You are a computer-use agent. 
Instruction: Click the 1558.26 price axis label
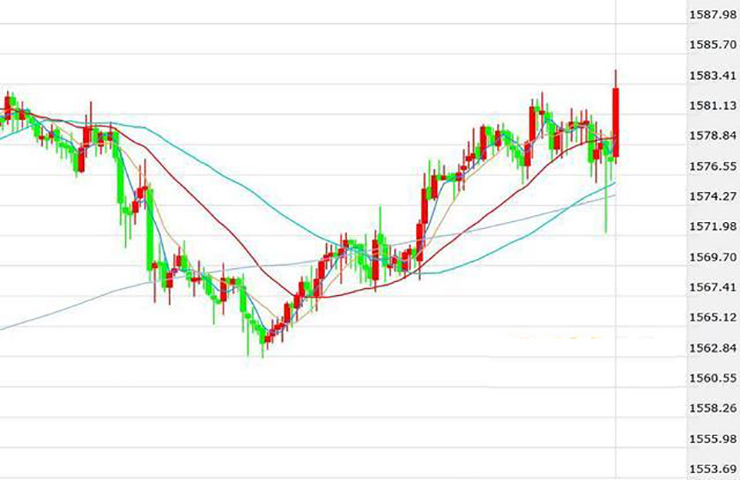pyautogui.click(x=713, y=408)
